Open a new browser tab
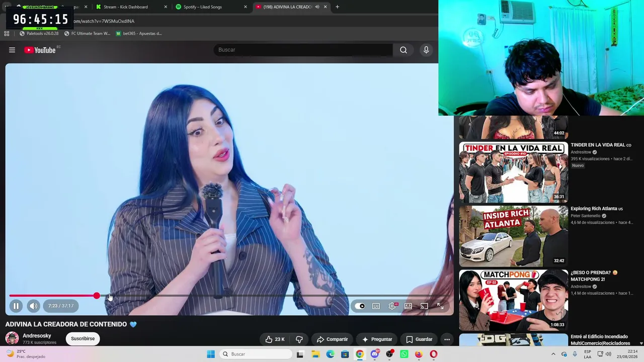The width and height of the screenshot is (644, 362). [x=337, y=7]
